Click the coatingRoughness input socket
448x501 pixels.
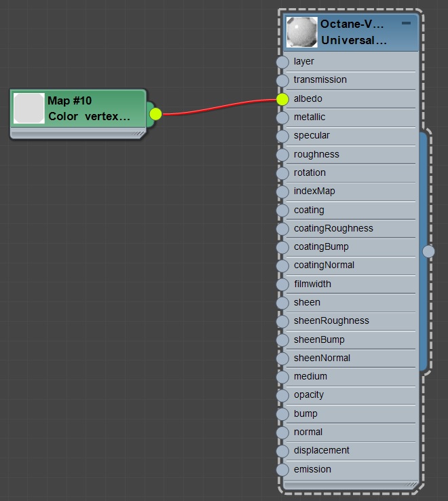282,229
